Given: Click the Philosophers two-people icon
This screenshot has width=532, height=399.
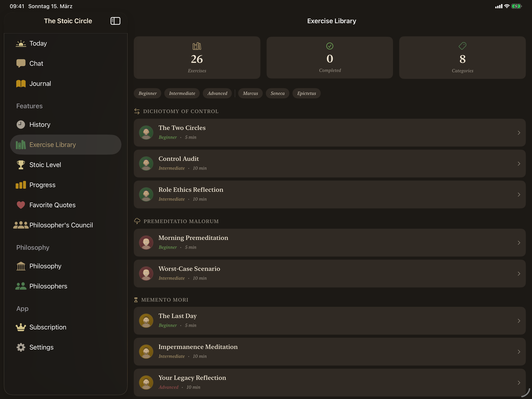Looking at the screenshot, I should click(21, 286).
